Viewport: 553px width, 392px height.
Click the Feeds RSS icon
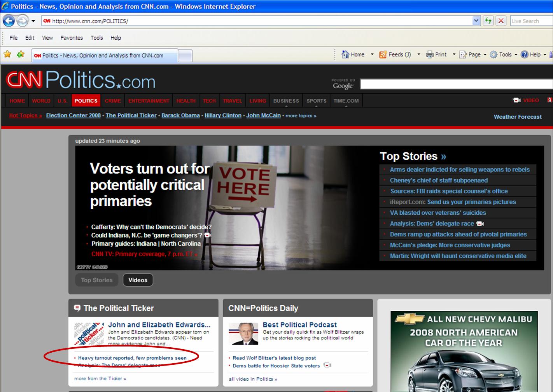[383, 54]
